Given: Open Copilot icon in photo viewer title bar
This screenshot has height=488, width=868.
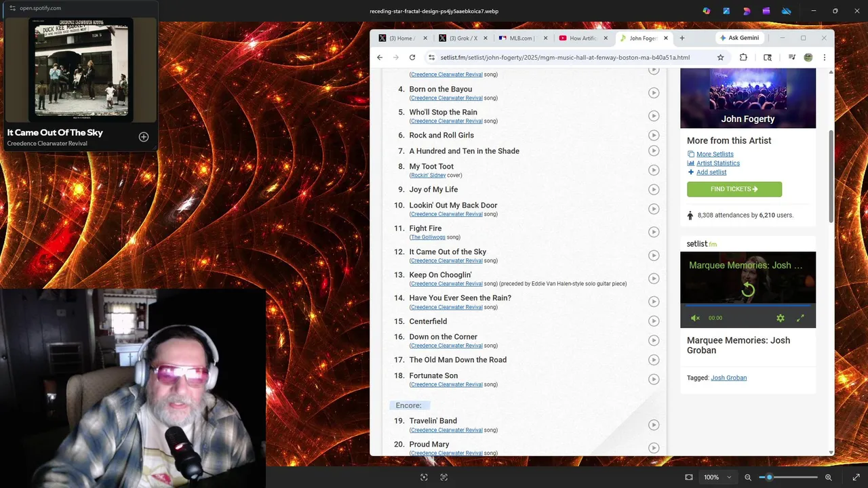Looking at the screenshot, I should coord(707,11).
